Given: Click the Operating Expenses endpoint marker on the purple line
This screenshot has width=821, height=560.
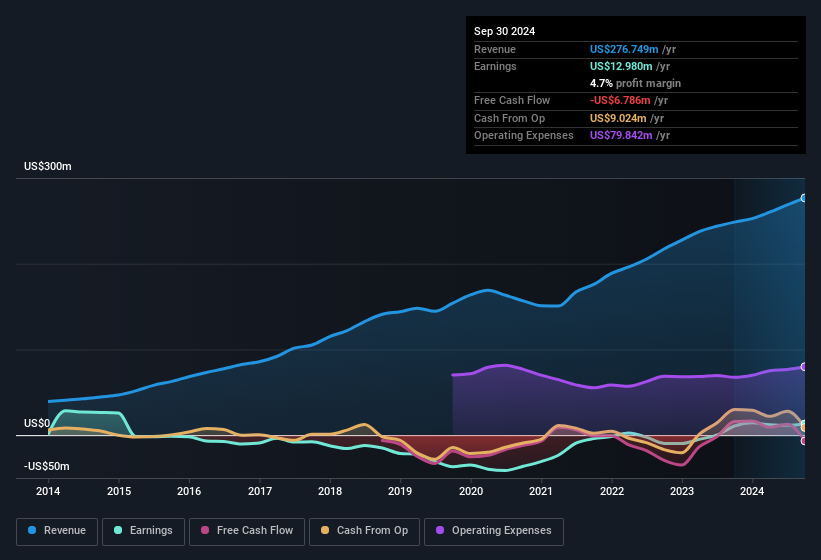Looking at the screenshot, I should (x=804, y=367).
